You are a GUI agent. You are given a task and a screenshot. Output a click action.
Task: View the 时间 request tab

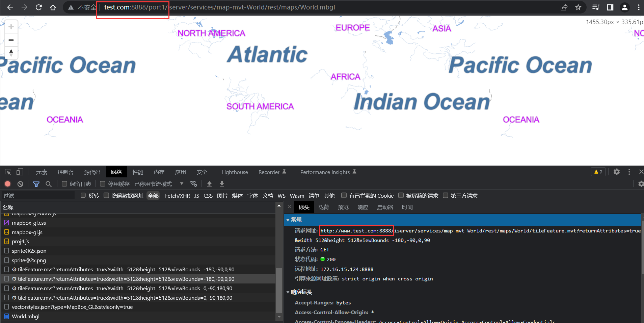(x=407, y=207)
